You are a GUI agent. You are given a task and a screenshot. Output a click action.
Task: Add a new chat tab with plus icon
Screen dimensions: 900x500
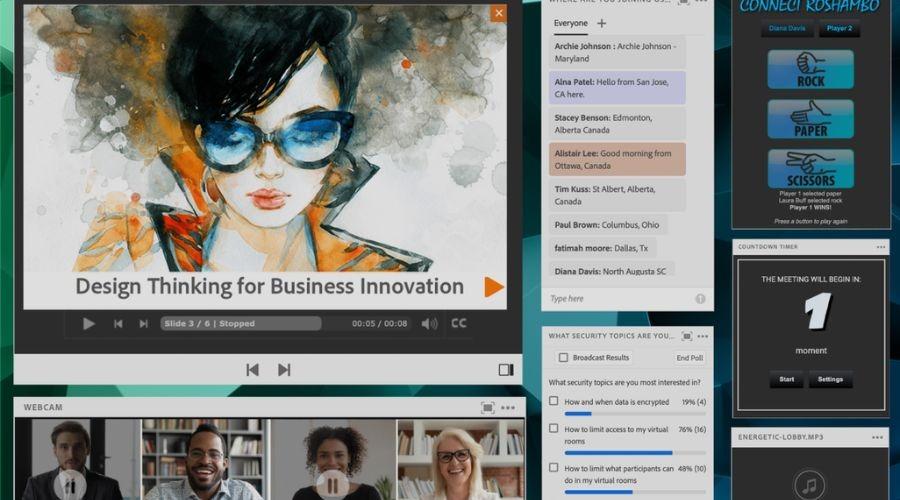pyautogui.click(x=602, y=24)
